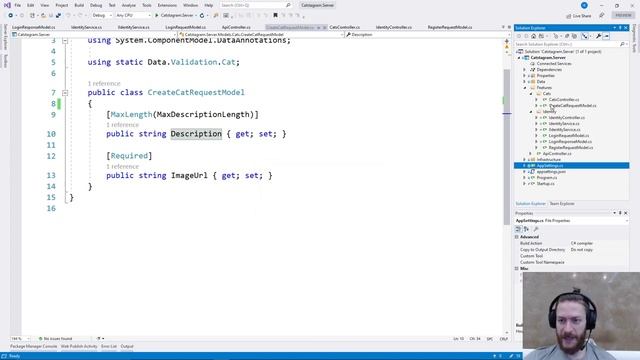
Task: Click the search icon in the title bar
Action: (288, 5)
